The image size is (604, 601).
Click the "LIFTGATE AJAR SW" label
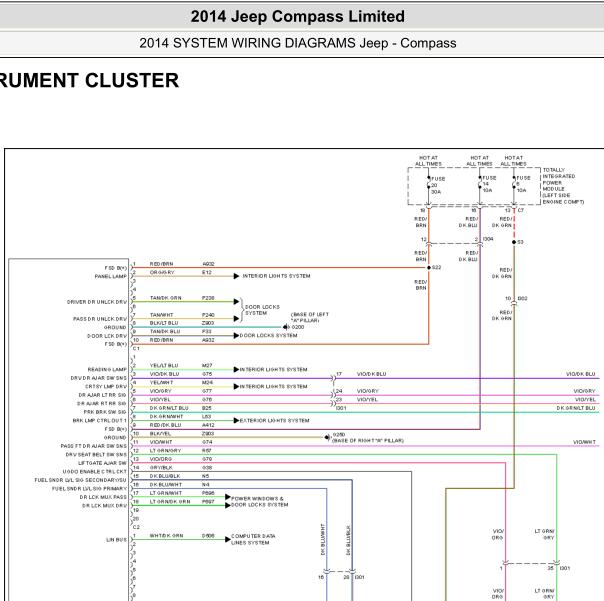tap(102, 463)
